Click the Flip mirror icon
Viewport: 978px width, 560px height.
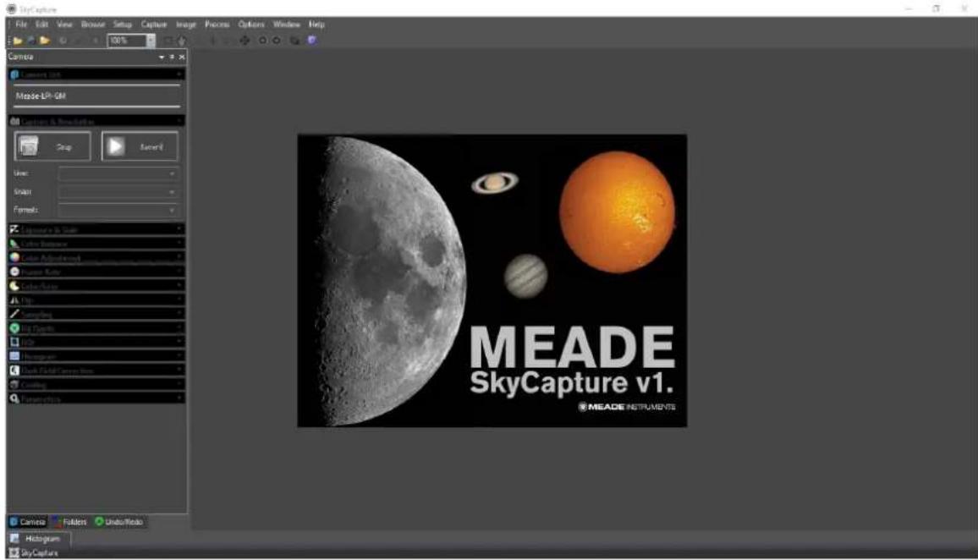point(14,300)
